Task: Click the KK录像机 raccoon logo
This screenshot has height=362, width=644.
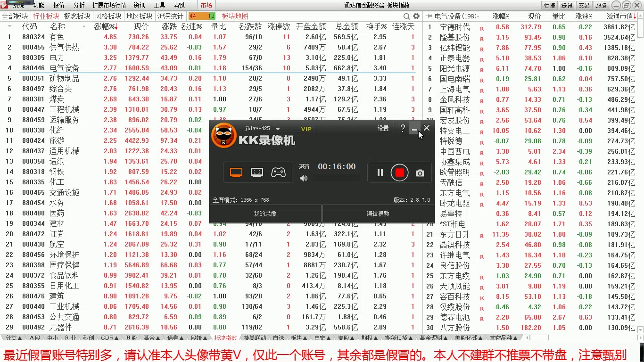Action: 224,136
